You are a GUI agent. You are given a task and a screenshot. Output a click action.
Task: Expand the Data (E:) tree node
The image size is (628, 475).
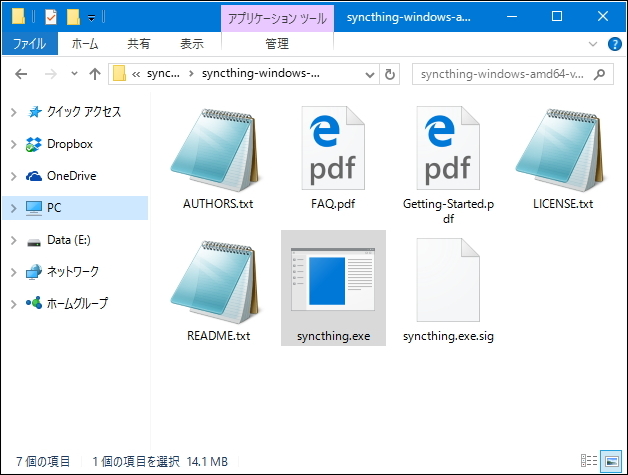point(14,240)
